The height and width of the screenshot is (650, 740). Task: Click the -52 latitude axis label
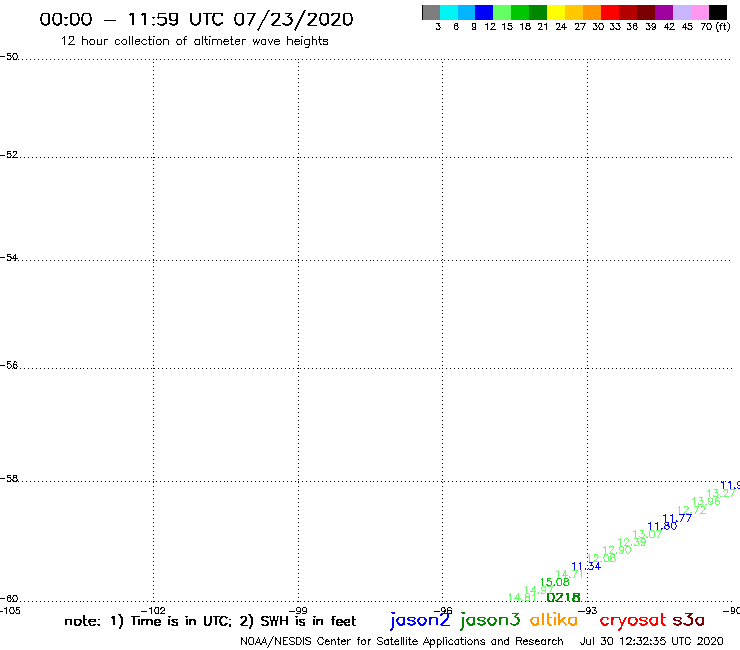pos(9,155)
